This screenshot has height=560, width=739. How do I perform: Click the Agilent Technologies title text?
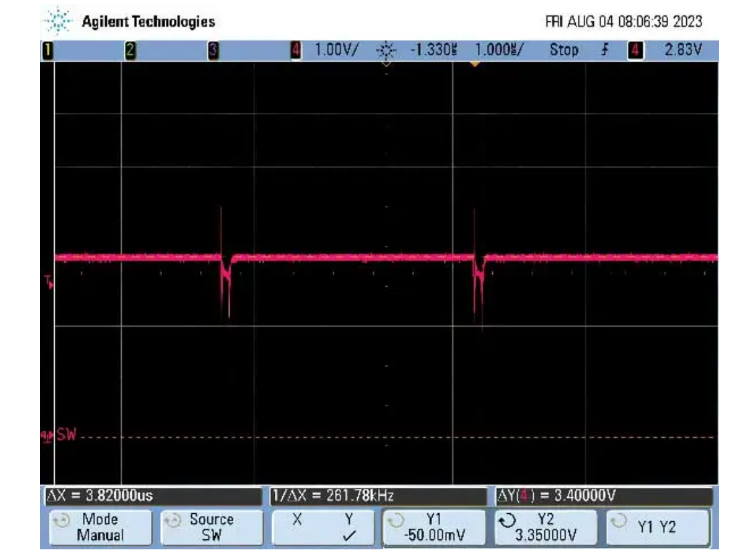click(x=148, y=21)
